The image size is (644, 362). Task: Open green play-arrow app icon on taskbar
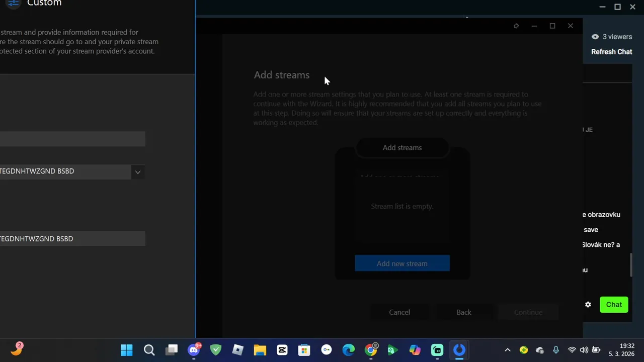pos(393,350)
